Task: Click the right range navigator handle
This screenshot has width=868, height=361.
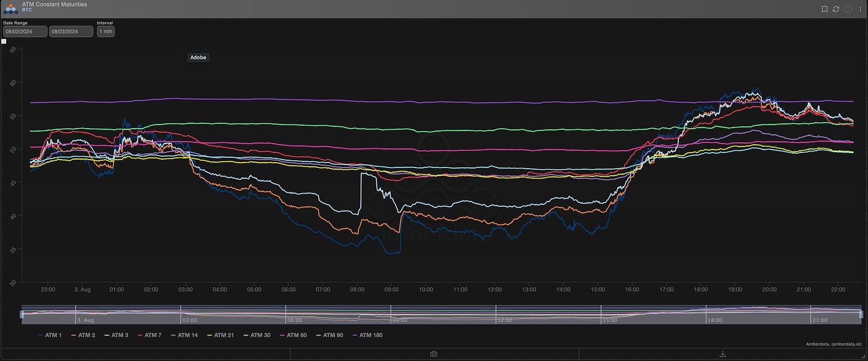Action: [860, 315]
